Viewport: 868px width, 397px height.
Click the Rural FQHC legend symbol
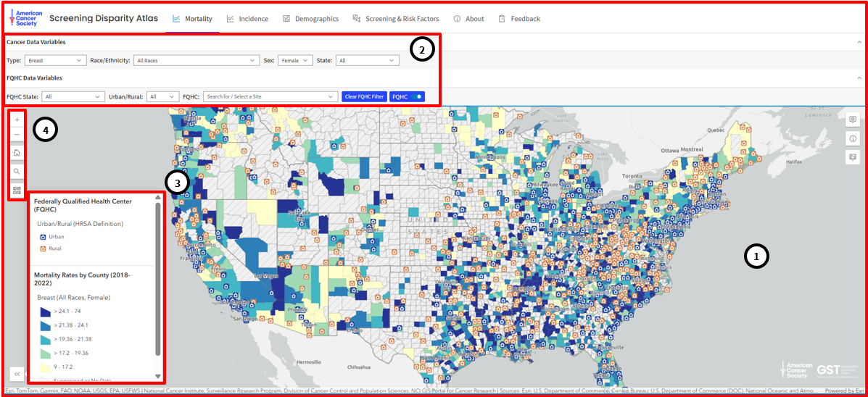coord(44,248)
